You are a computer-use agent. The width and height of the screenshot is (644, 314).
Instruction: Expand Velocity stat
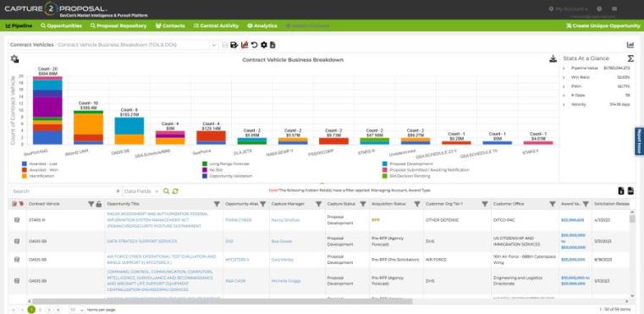[x=564, y=104]
